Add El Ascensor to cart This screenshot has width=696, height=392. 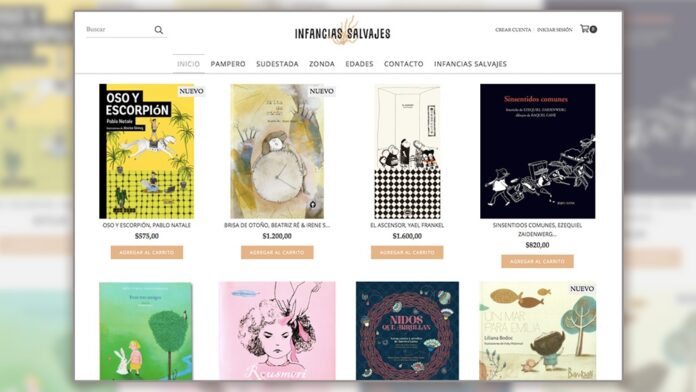[x=407, y=252]
